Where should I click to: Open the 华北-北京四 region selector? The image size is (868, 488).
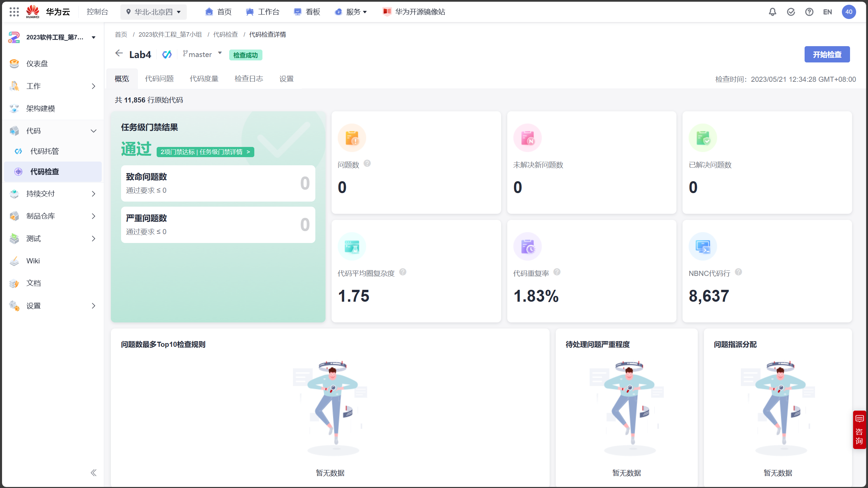click(154, 12)
